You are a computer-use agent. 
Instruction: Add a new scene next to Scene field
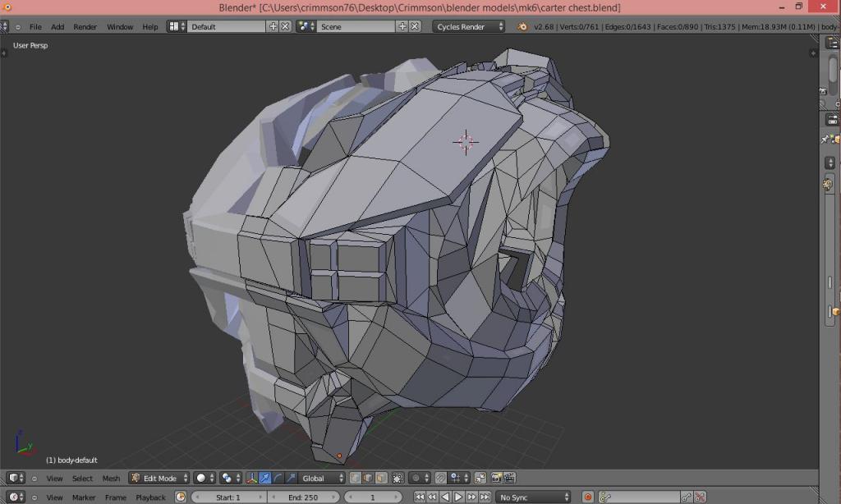(x=402, y=26)
